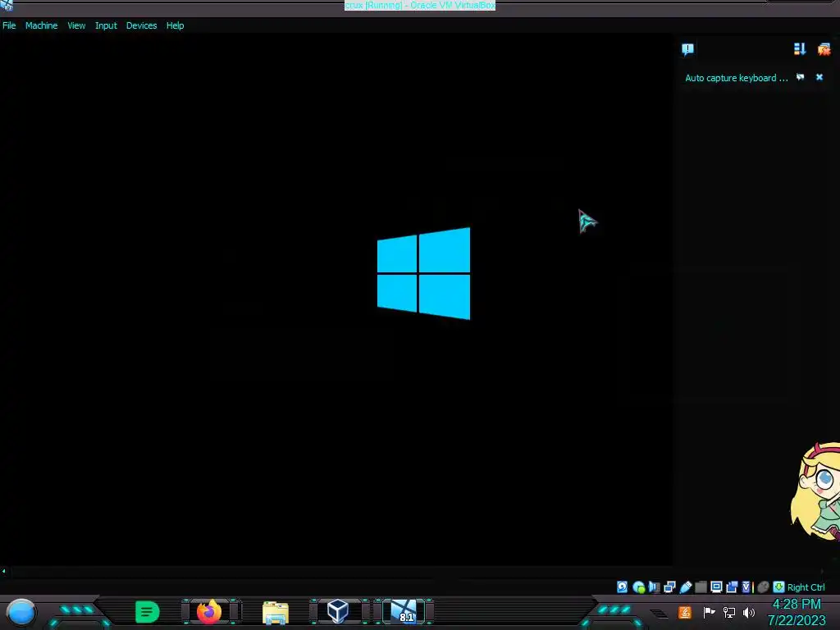This screenshot has width=840, height=630.
Task: Click the VirtualBox icon in the title bar
Action: point(7,6)
